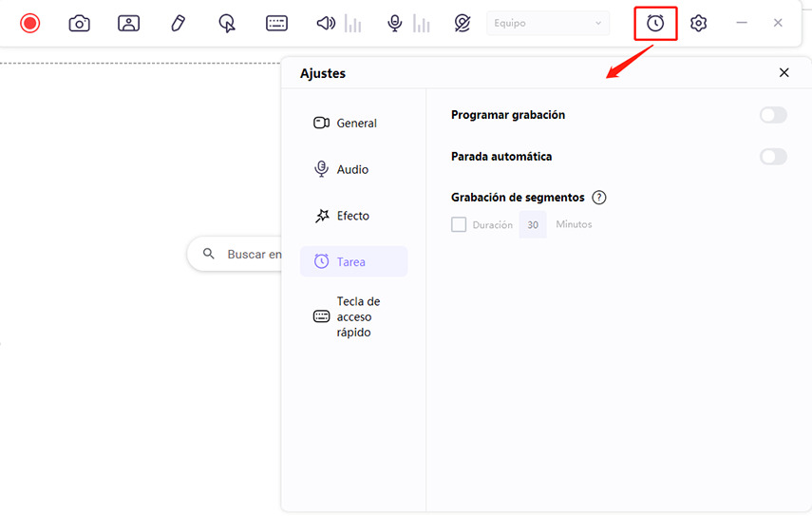Toggle the mouse cursor effect icon
This screenshot has width=812, height=516.
[x=227, y=23]
